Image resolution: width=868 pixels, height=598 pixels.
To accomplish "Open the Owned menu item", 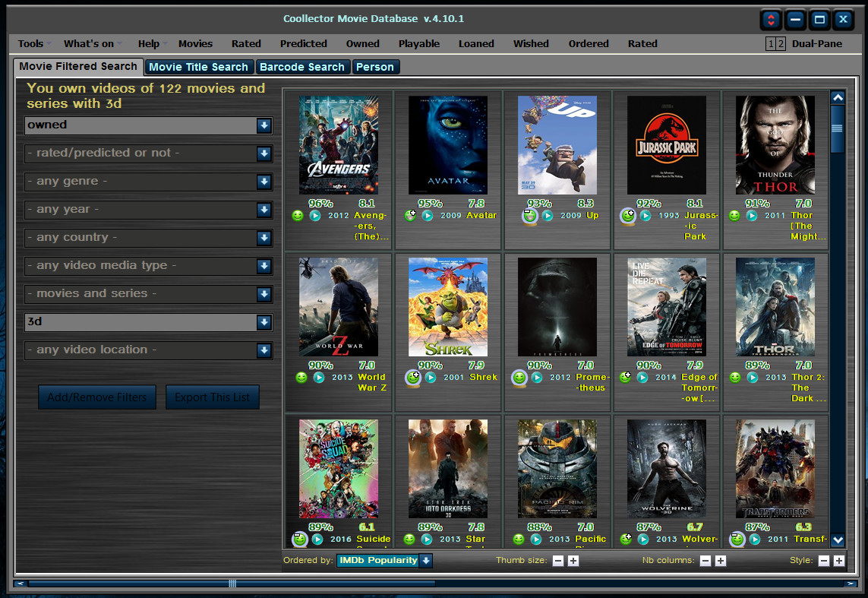I will click(362, 44).
